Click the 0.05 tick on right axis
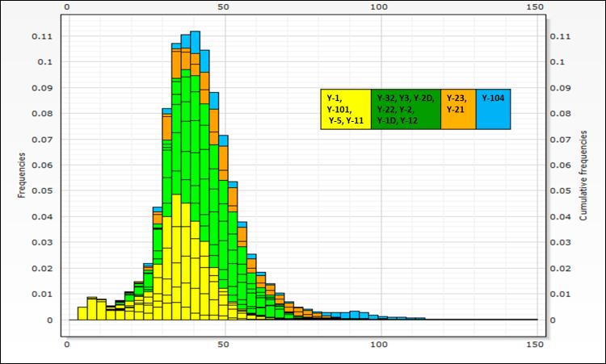 tap(560, 190)
